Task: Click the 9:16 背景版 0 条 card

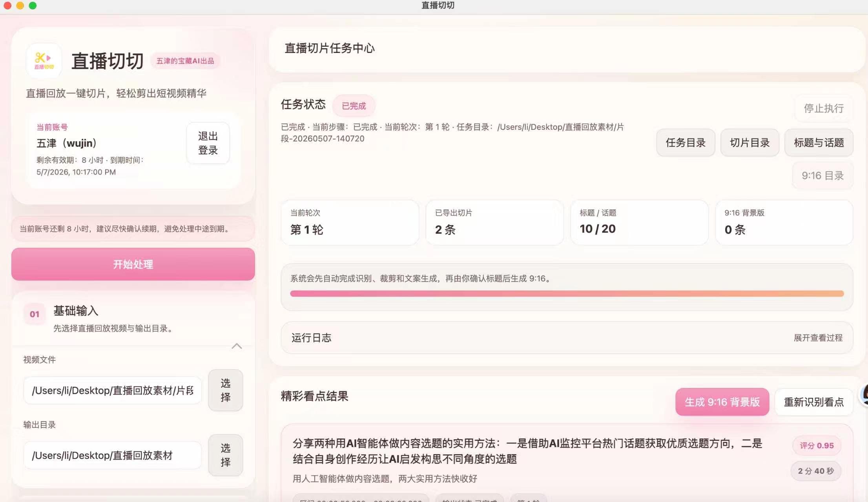Action: point(784,222)
